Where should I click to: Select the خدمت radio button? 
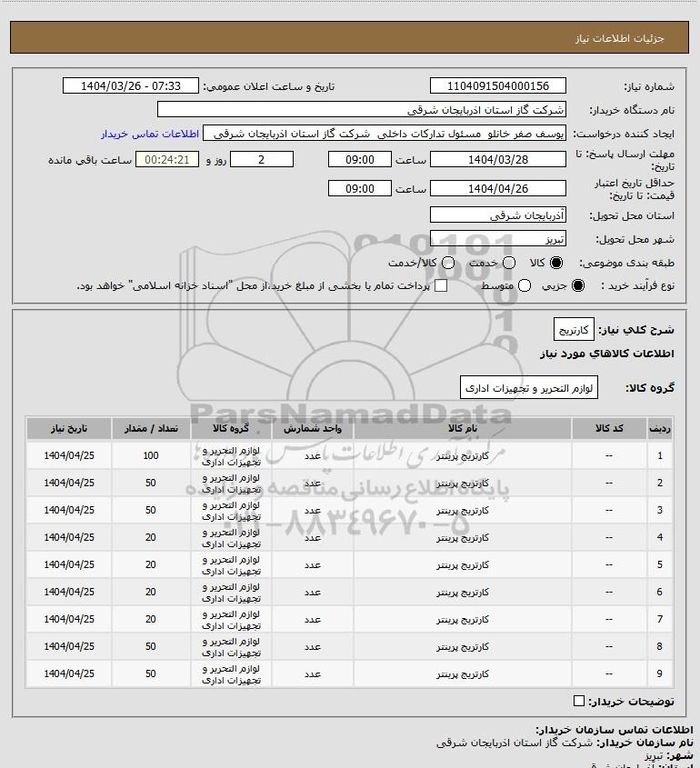[509, 263]
